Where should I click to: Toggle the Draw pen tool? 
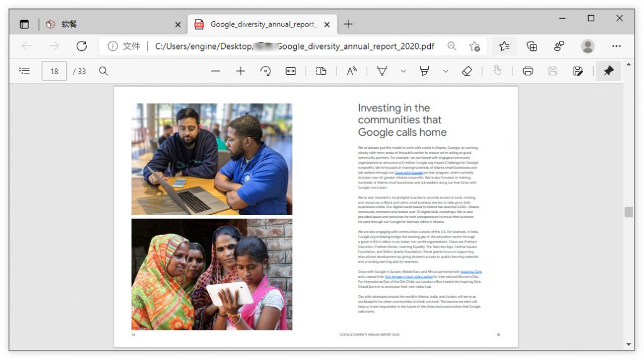[x=382, y=71]
